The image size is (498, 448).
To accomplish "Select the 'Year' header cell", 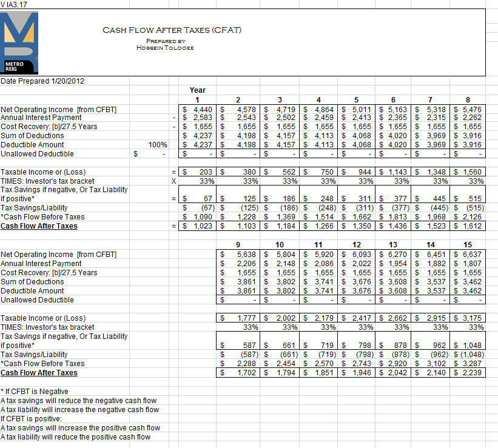I will pyautogui.click(x=198, y=90).
